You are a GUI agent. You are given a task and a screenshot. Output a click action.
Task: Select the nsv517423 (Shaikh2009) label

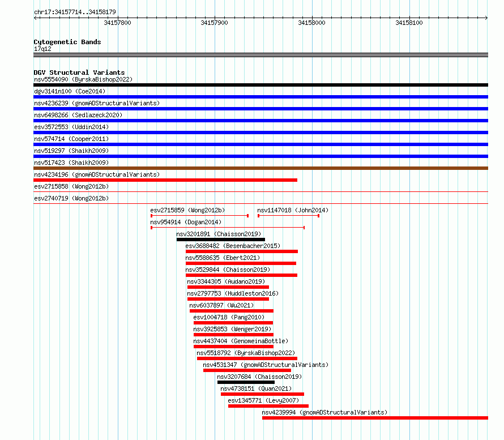tap(71, 163)
